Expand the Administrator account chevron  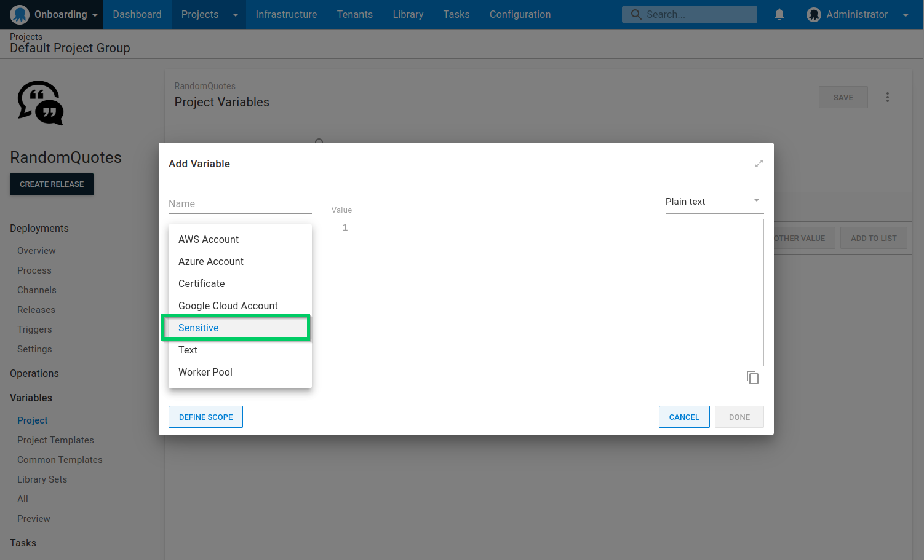[x=905, y=14]
